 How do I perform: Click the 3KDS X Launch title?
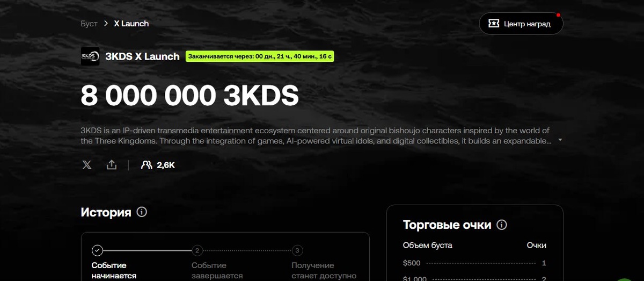(142, 56)
